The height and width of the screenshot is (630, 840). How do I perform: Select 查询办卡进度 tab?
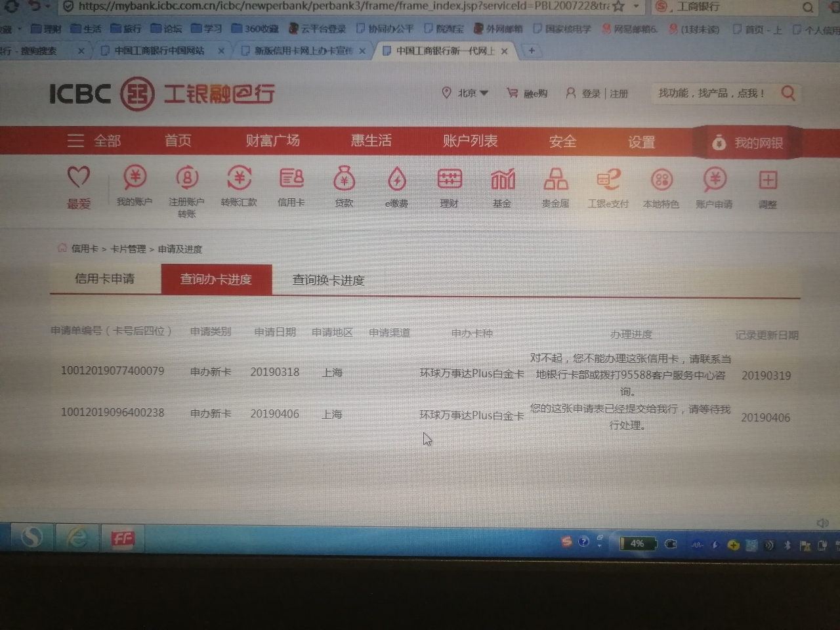pyautogui.click(x=217, y=280)
